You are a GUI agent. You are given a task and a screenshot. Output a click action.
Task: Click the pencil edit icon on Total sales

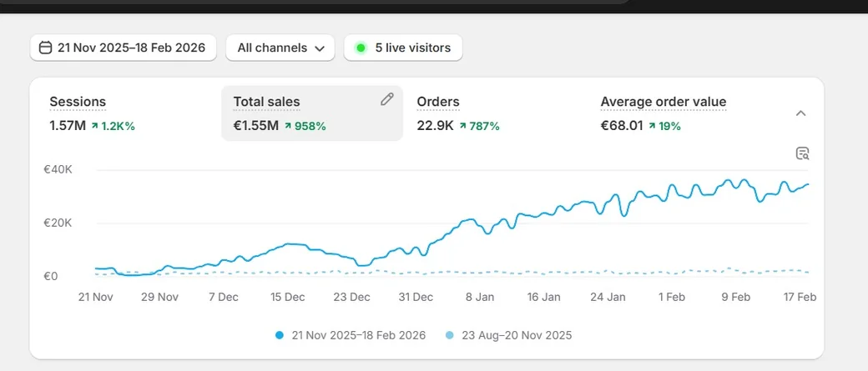387,99
